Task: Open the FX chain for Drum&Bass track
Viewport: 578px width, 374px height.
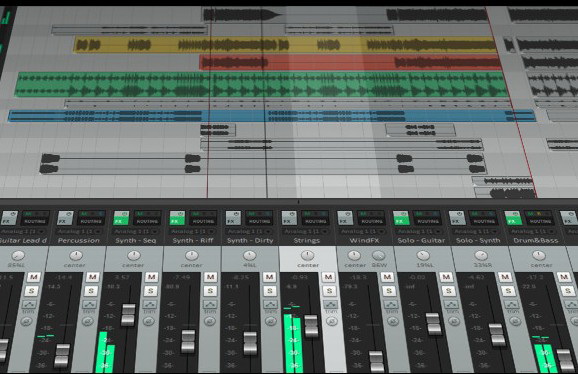Action: tap(513, 218)
